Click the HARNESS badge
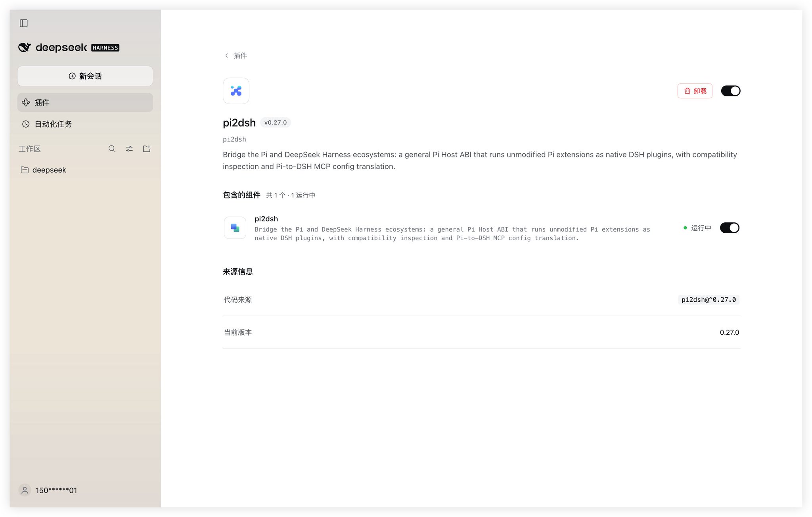812x517 pixels. (x=105, y=48)
